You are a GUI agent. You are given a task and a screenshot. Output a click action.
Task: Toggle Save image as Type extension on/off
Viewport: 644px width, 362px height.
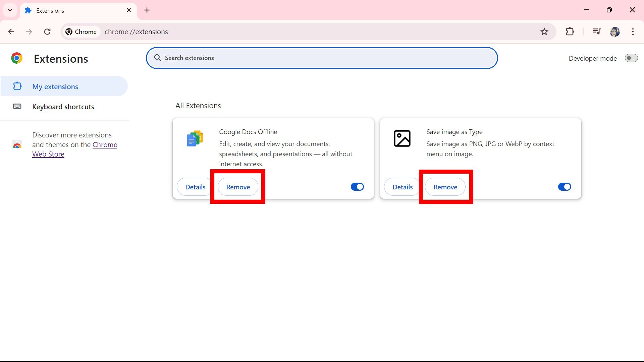click(x=565, y=186)
